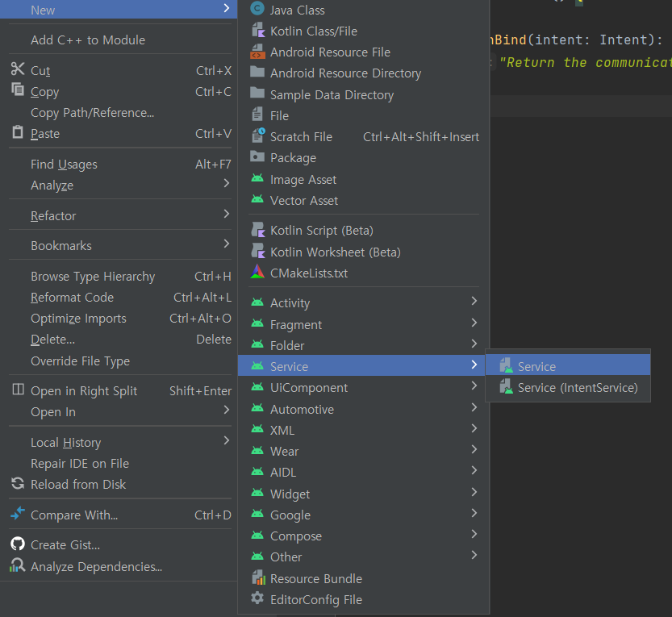Image resolution: width=672 pixels, height=617 pixels.
Task: Expand the Analyze submenu arrow
Action: [226, 183]
